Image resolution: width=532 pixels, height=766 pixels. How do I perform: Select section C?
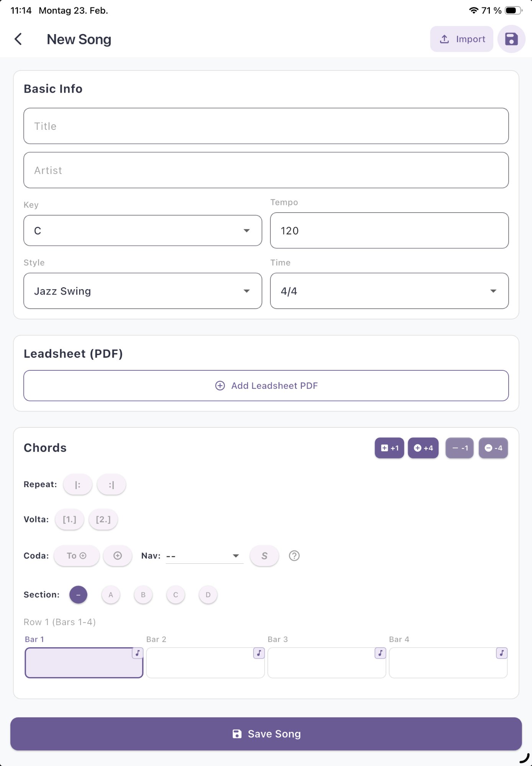[176, 595]
